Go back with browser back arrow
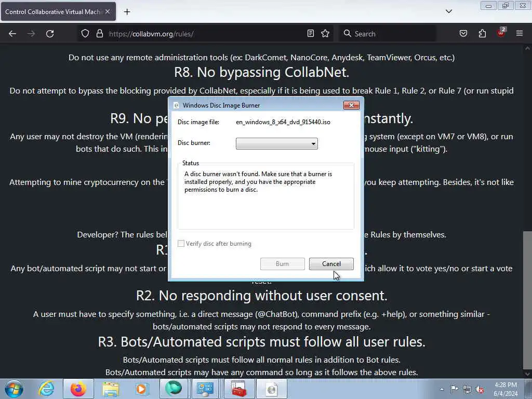 click(x=12, y=34)
